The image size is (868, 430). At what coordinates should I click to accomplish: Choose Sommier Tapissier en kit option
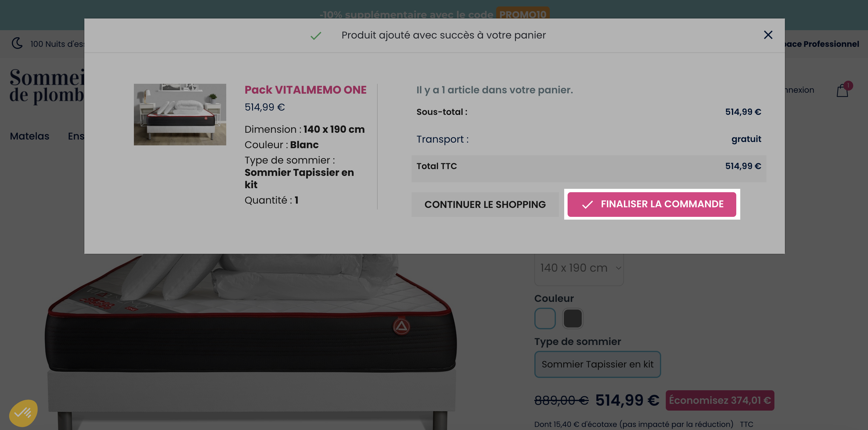(597, 364)
